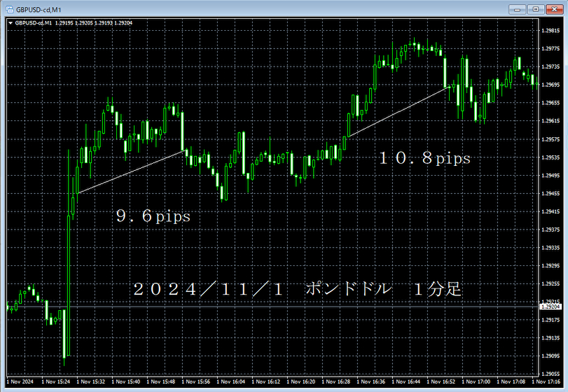Minimize the GBPUSD-cd,M1 chart window

[518, 8]
